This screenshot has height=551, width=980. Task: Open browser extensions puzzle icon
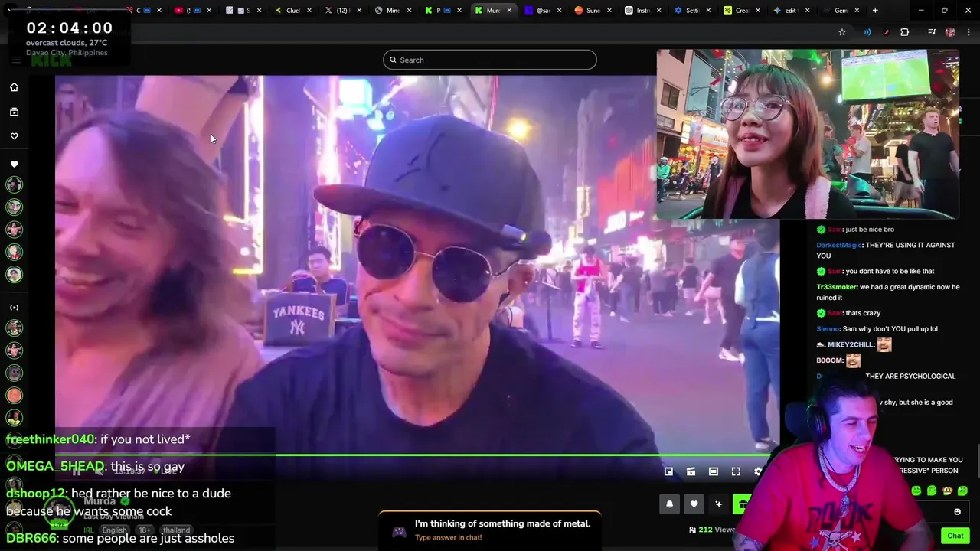[x=905, y=32]
